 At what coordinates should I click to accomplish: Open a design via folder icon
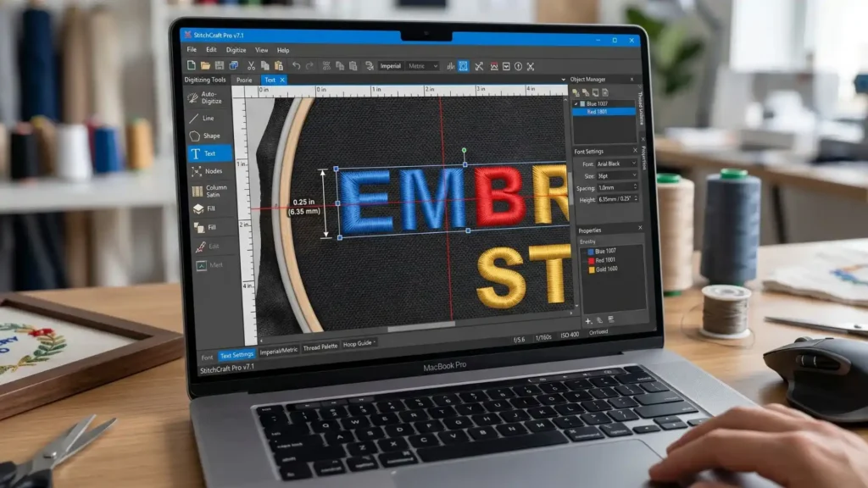point(205,65)
